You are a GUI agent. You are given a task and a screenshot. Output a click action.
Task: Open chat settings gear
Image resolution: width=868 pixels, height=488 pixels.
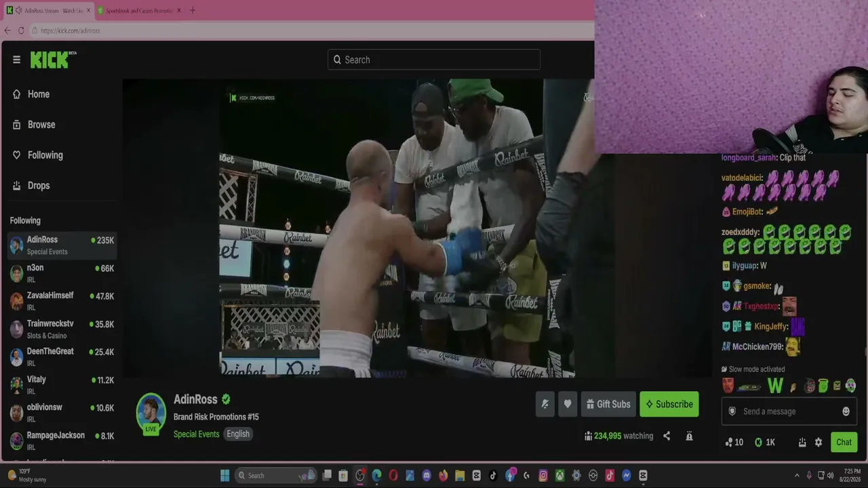point(818,442)
